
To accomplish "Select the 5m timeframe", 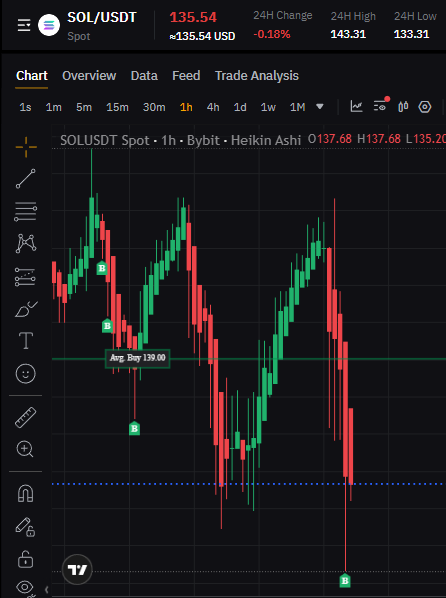I will 84,107.
